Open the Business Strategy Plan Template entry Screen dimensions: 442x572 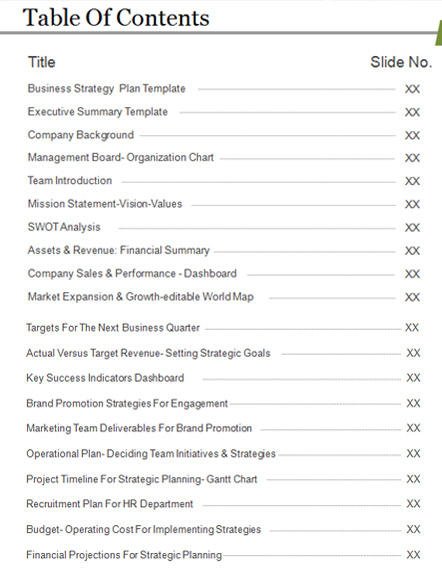pos(106,89)
